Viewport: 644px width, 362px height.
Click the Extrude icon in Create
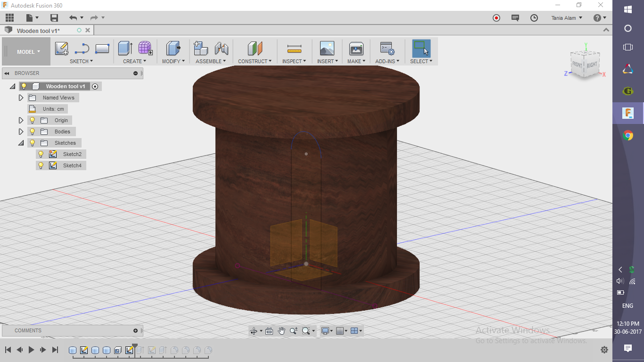click(x=125, y=48)
